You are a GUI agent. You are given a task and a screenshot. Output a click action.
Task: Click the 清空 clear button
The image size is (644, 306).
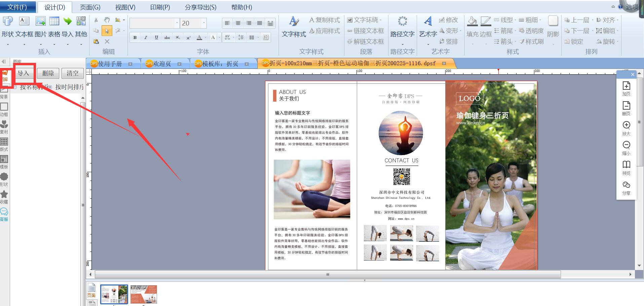pyautogui.click(x=73, y=73)
